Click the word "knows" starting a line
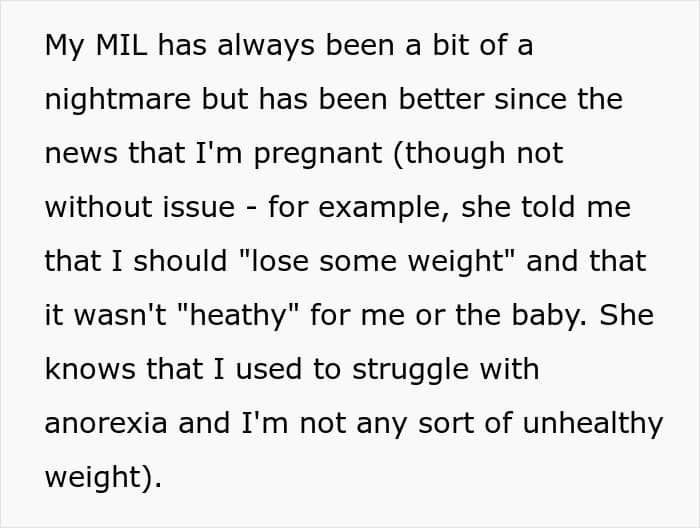Image resolution: width=700 pixels, height=528 pixels. [90, 369]
